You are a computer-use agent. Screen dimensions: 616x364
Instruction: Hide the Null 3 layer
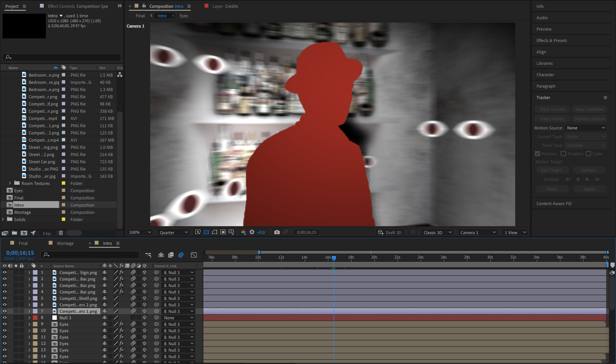[4, 318]
